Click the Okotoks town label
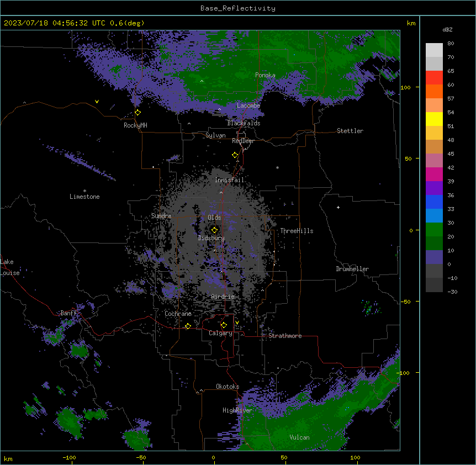Screen dimensions: 476x465 228,387
